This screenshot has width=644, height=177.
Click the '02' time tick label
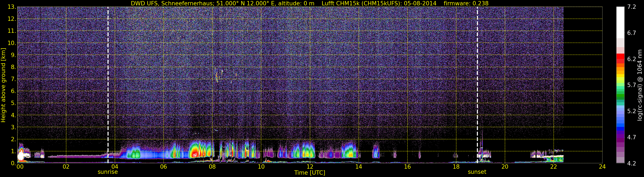point(66,167)
